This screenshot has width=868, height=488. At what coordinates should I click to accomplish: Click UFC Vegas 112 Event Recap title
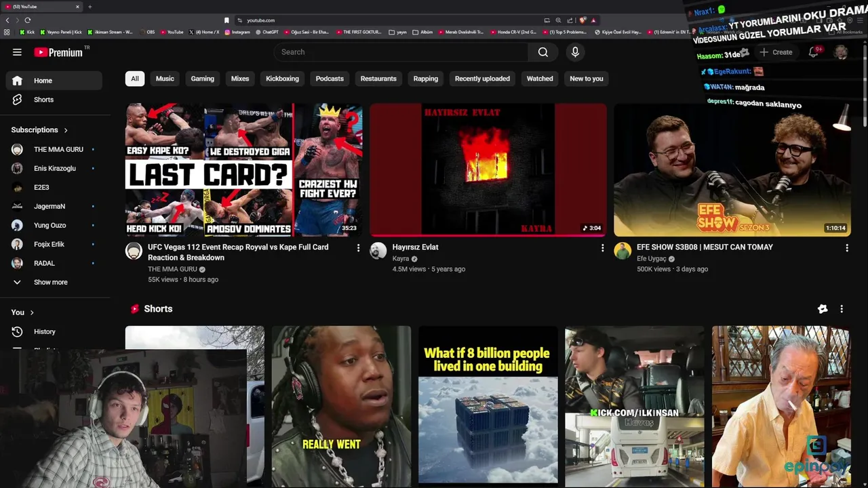[238, 252]
